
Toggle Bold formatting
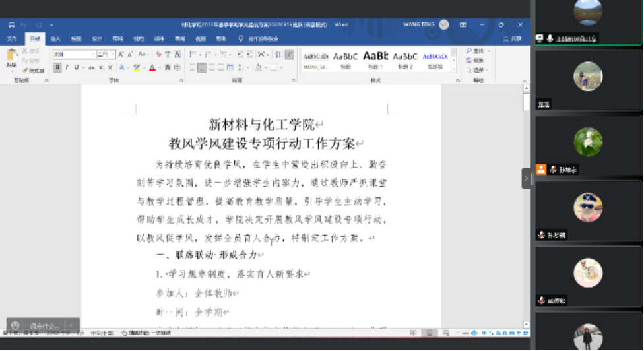tap(58, 67)
